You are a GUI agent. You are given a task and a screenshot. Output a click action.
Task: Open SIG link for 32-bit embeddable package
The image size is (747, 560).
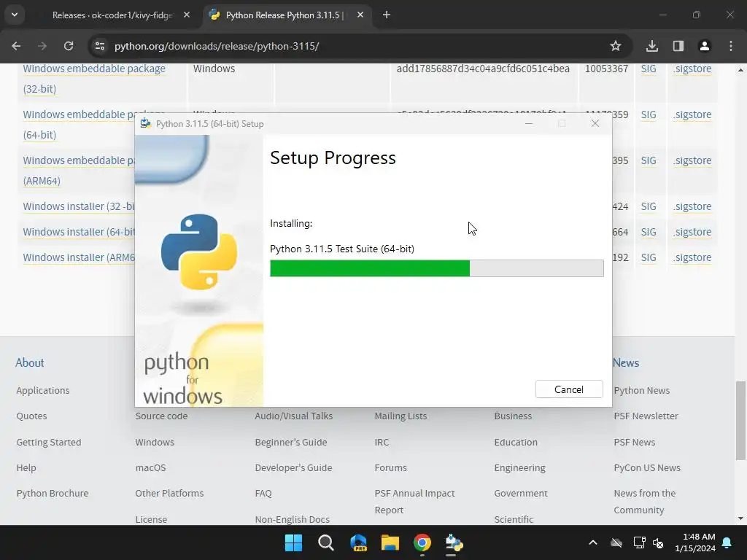pyautogui.click(x=649, y=69)
